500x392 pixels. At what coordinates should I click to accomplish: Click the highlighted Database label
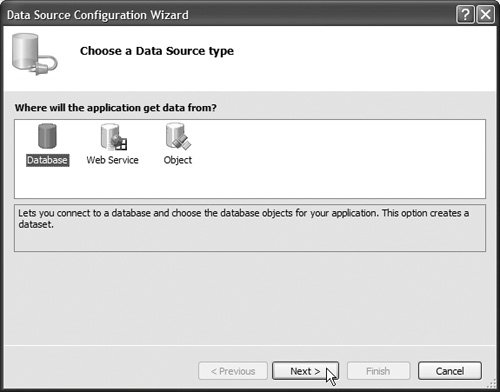(47, 160)
